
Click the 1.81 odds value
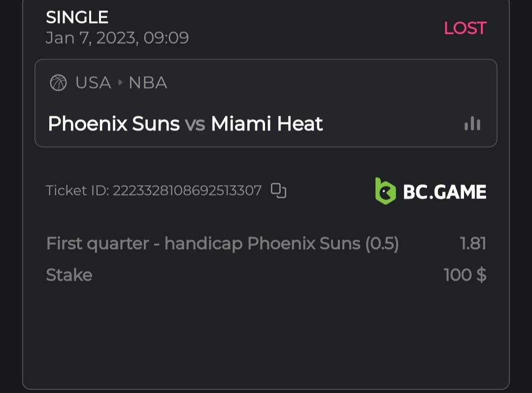pyautogui.click(x=473, y=243)
